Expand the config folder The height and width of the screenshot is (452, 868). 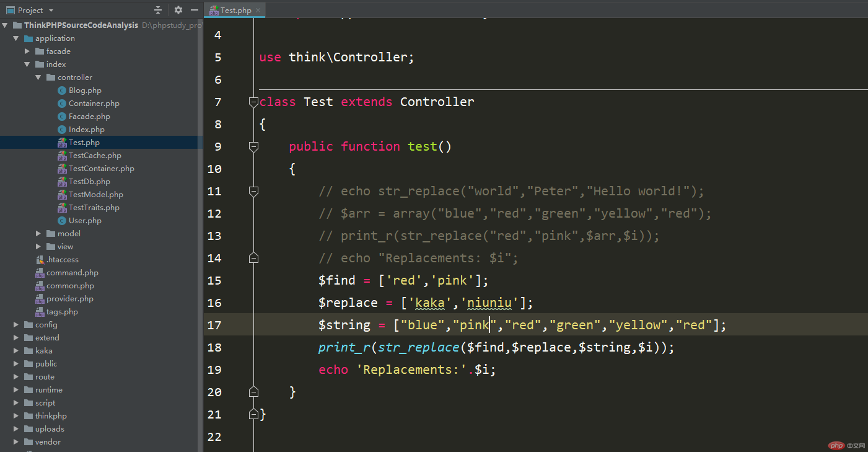[x=15, y=324]
